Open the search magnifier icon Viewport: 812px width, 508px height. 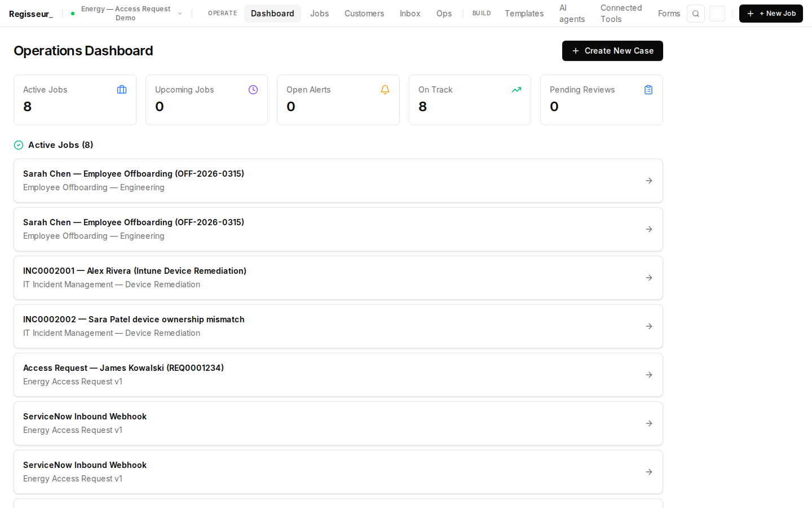696,14
